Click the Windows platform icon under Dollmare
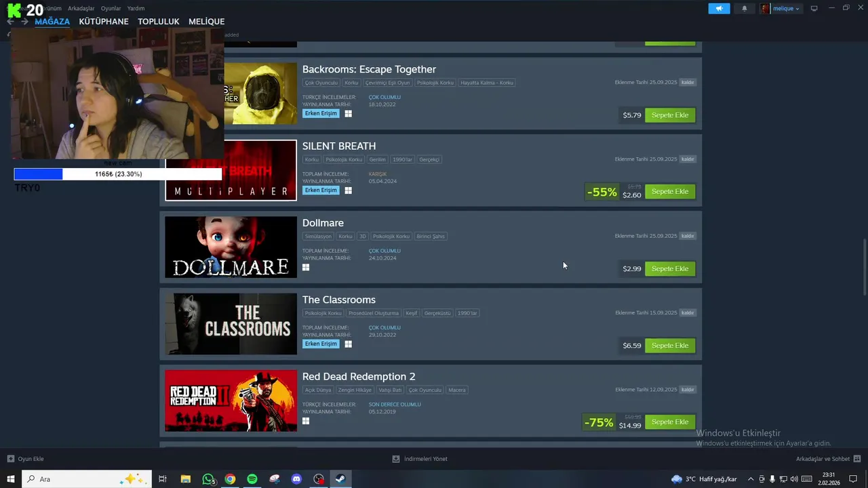Screen dimensions: 868x488 306,268
